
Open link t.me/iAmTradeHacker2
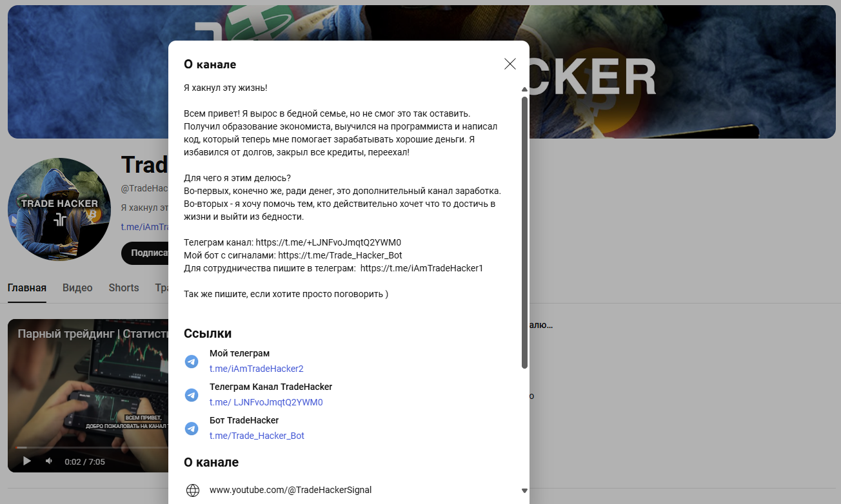tap(256, 369)
